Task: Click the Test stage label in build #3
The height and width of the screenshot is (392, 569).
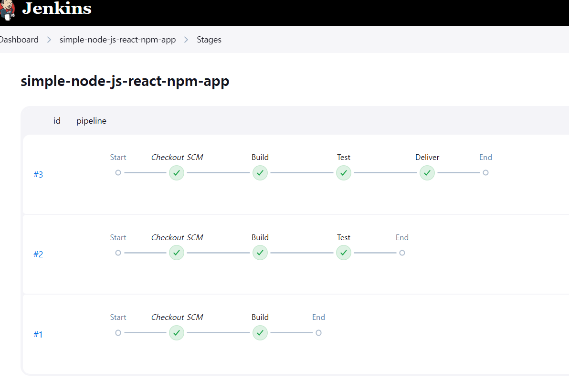Action: (x=344, y=157)
